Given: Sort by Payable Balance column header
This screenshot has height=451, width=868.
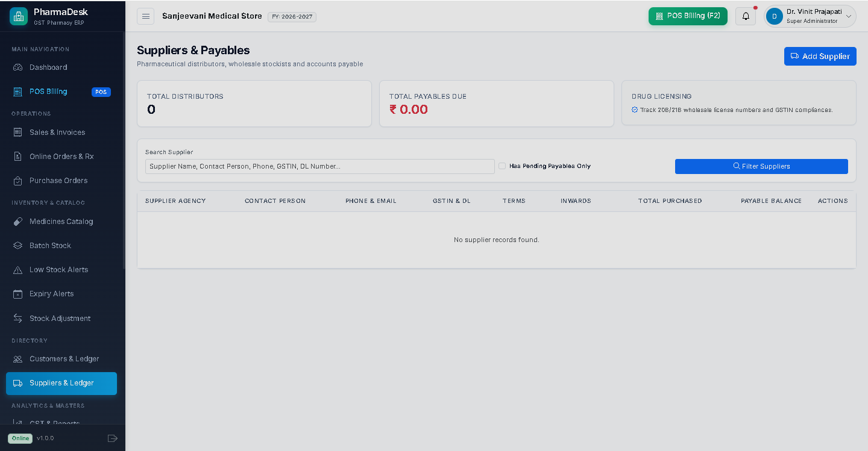Looking at the screenshot, I should [x=771, y=201].
